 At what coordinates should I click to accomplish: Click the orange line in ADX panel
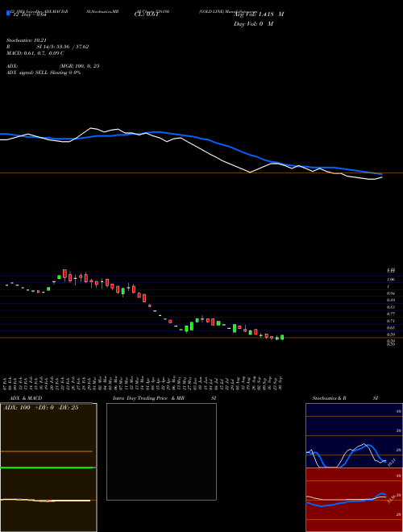(47, 451)
